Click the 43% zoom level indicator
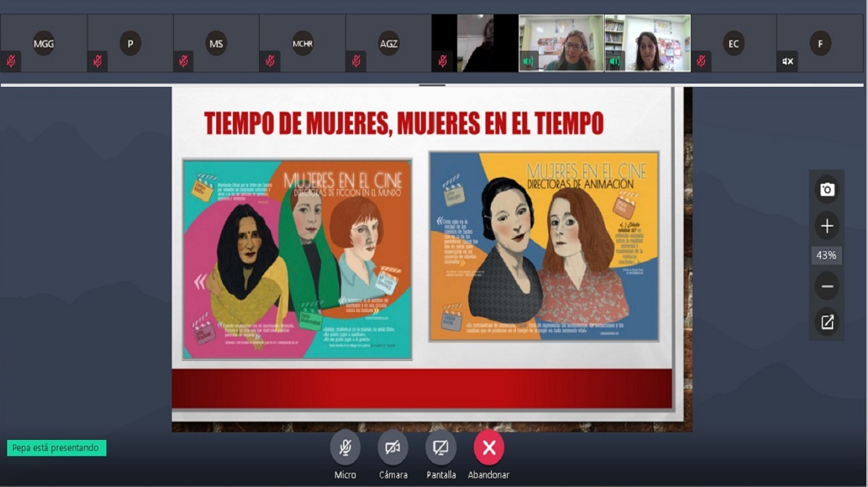Viewport: 868px width, 487px height. click(x=827, y=255)
